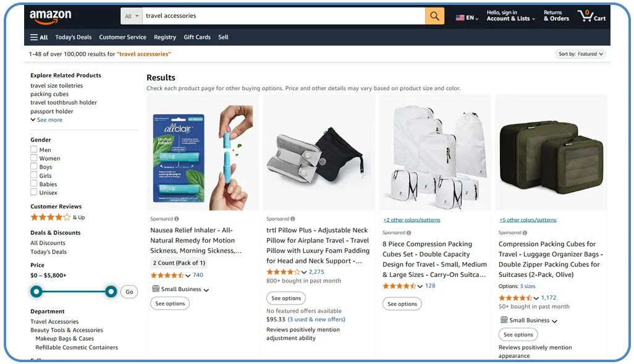634x364 pixels.
Task: Click Small Business badge icon under Nausea Inhaler
Action: point(156,289)
